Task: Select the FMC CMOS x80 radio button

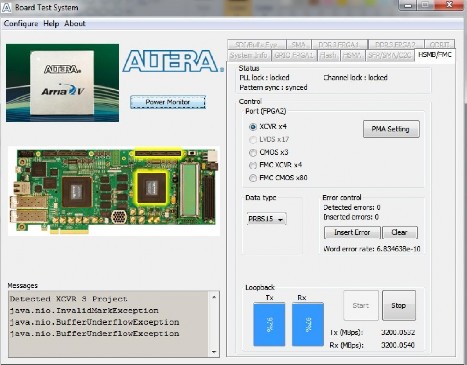Action: (253, 178)
